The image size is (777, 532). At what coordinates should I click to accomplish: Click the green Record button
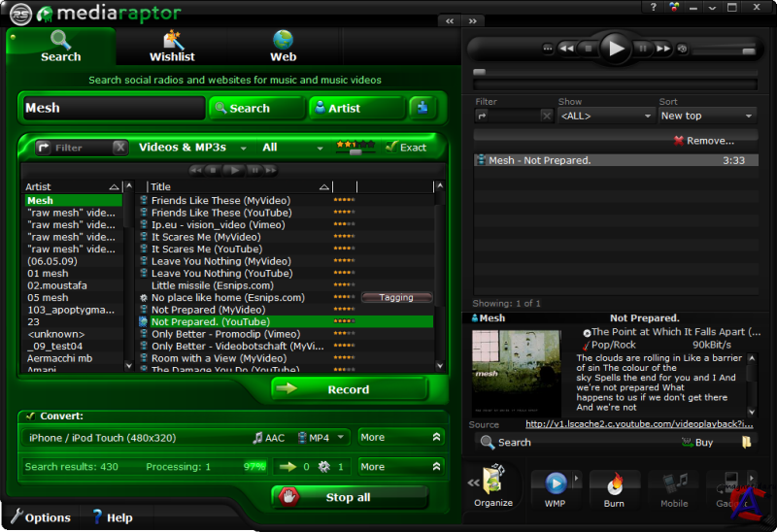tap(349, 389)
